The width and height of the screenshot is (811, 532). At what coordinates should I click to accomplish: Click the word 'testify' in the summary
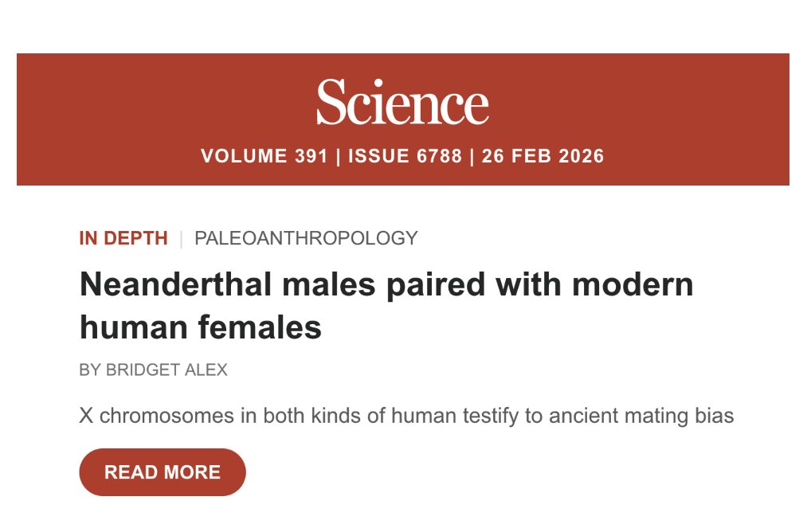[x=490, y=416]
